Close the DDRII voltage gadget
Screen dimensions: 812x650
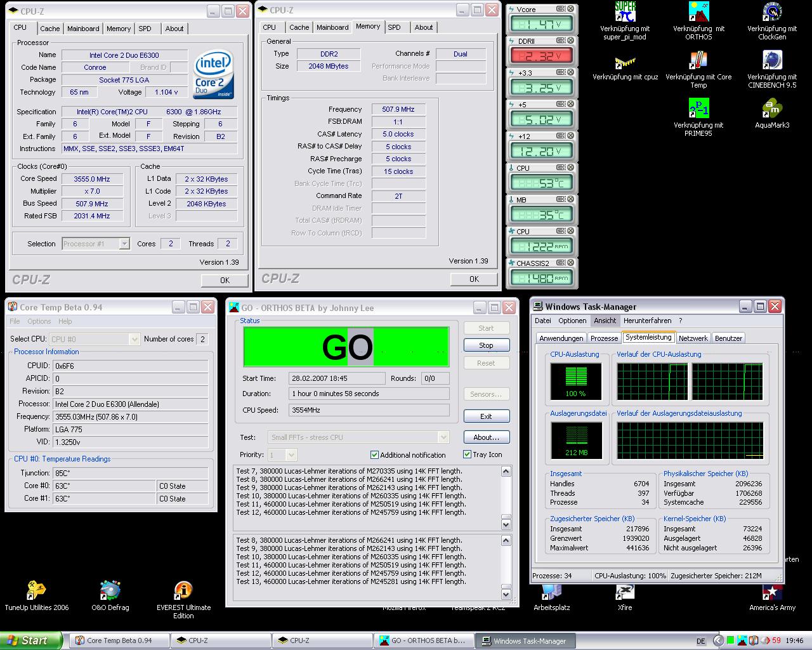coord(570,41)
